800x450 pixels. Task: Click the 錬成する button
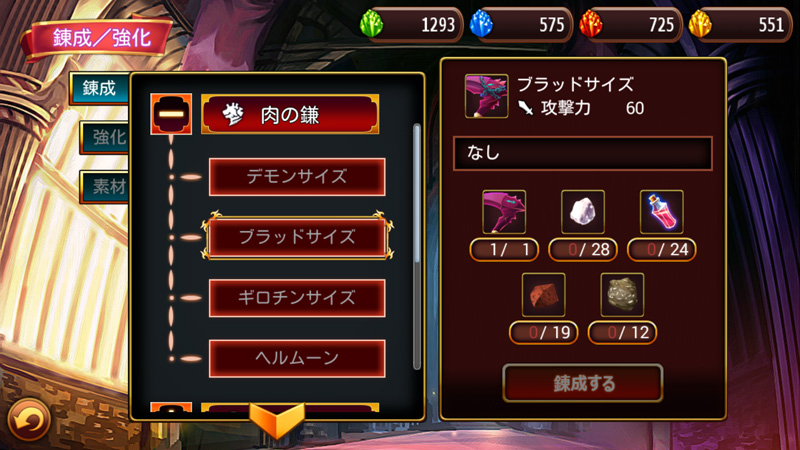tap(583, 383)
